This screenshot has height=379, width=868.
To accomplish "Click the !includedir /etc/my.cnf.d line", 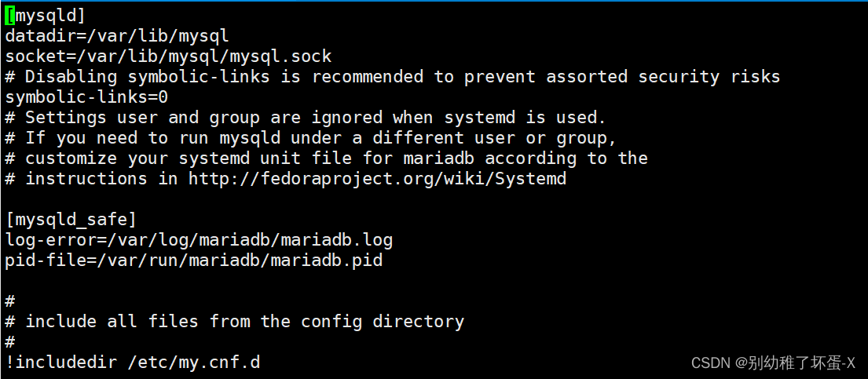I will (x=132, y=363).
